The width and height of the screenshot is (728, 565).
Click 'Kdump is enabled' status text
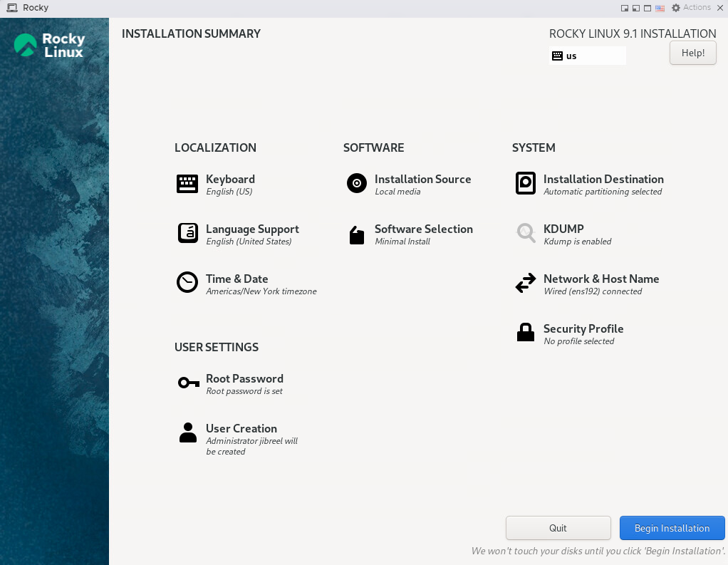click(x=577, y=242)
